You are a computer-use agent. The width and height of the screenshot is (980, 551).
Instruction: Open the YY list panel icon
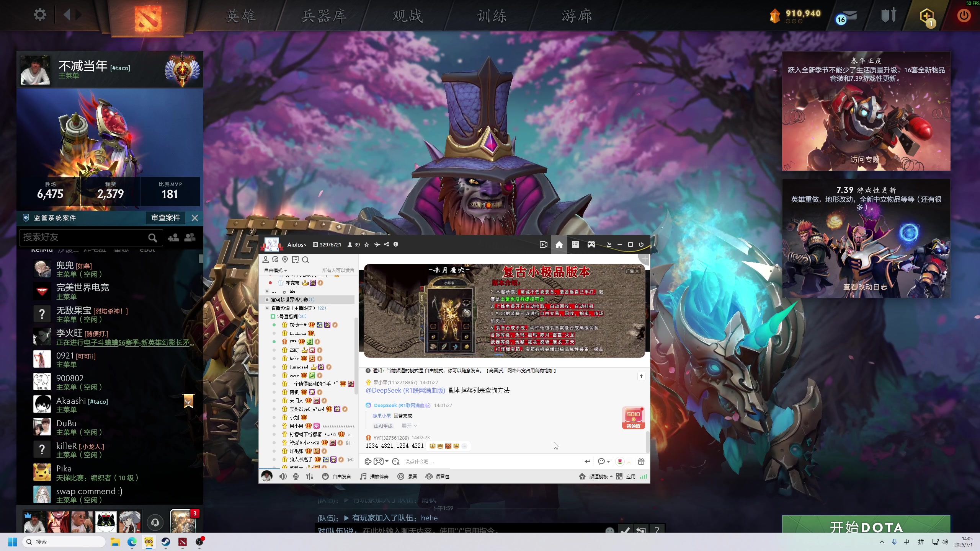(x=575, y=245)
